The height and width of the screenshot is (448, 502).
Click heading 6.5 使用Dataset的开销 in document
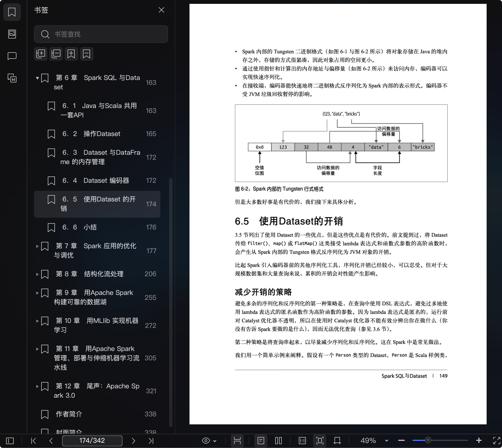point(289,221)
